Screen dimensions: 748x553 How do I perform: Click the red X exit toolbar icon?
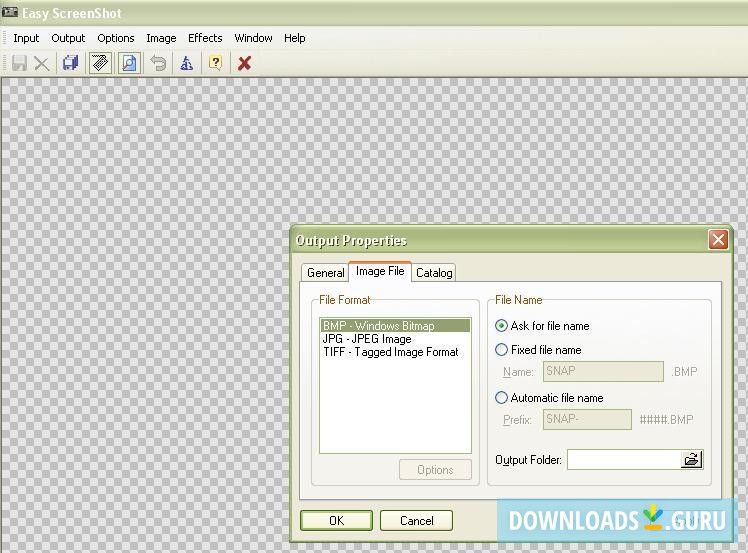point(244,63)
